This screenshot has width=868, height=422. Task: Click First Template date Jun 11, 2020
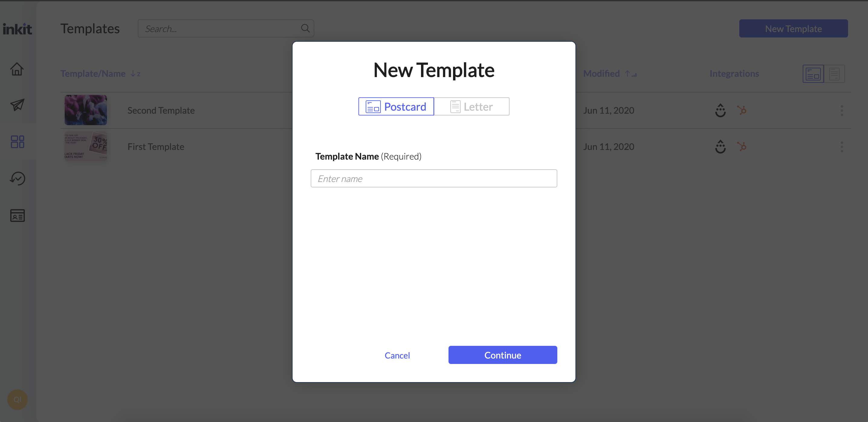609,147
